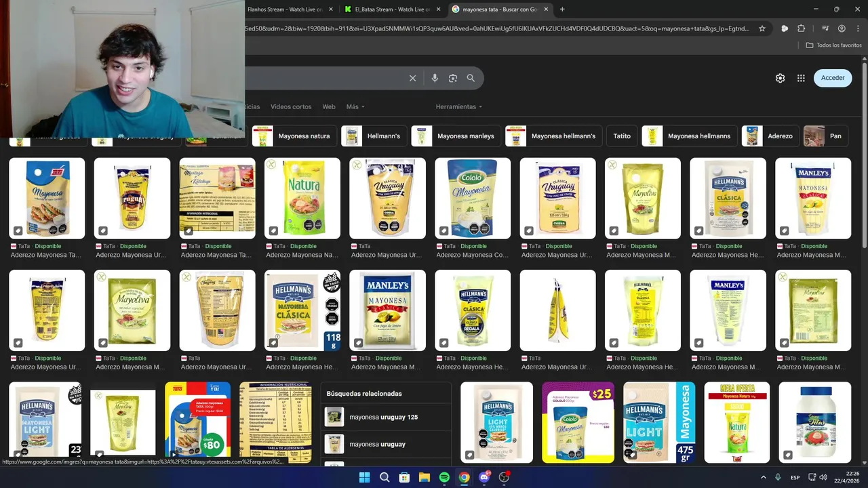Select the Mayonesa manleys chip

(456, 136)
